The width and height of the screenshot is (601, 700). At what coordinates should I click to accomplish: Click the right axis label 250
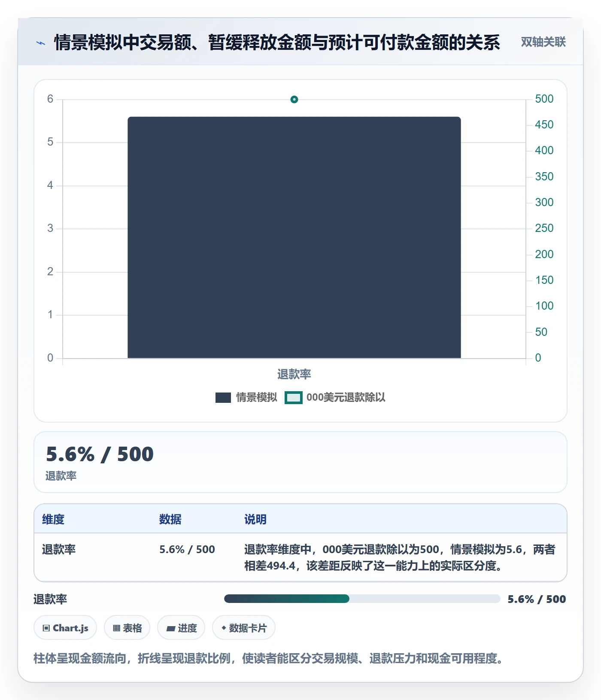coord(544,228)
